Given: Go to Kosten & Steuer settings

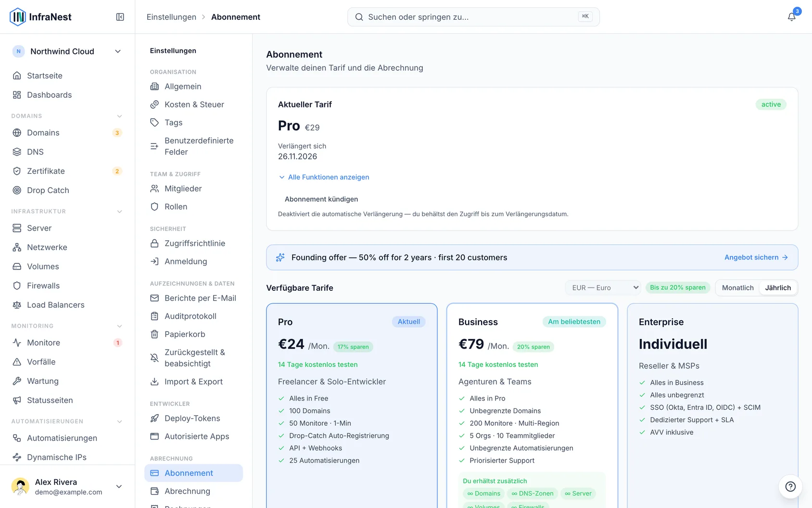Looking at the screenshot, I should tap(193, 104).
